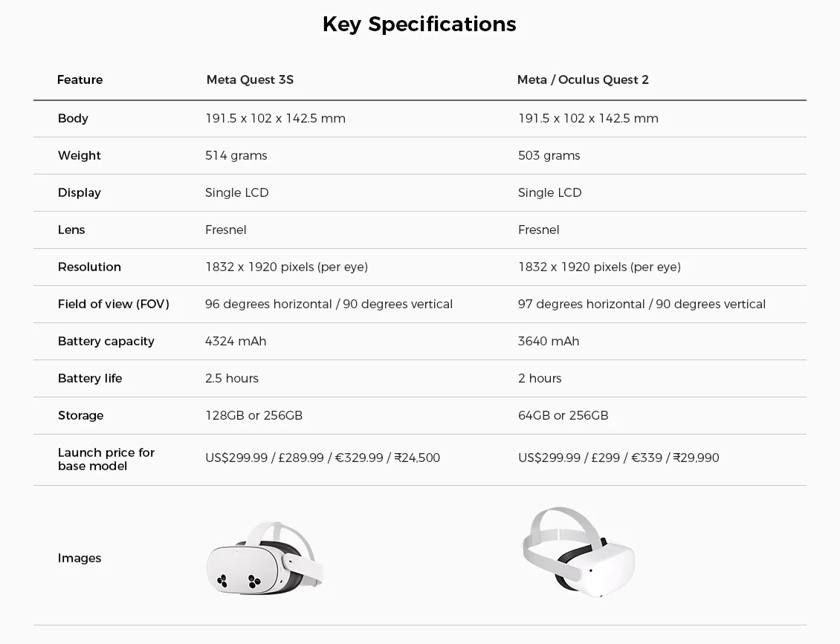
Task: Select the Meta Quest 3S column header
Action: (x=250, y=79)
